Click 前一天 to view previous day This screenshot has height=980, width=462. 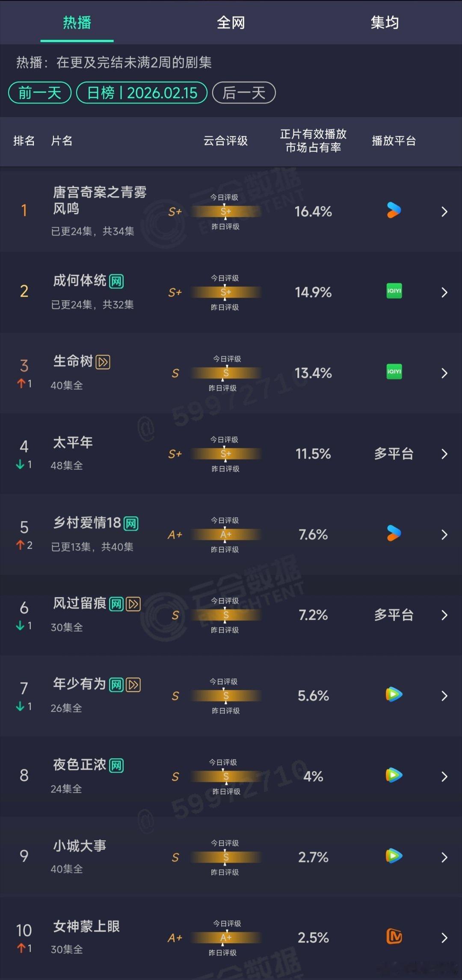(x=39, y=92)
